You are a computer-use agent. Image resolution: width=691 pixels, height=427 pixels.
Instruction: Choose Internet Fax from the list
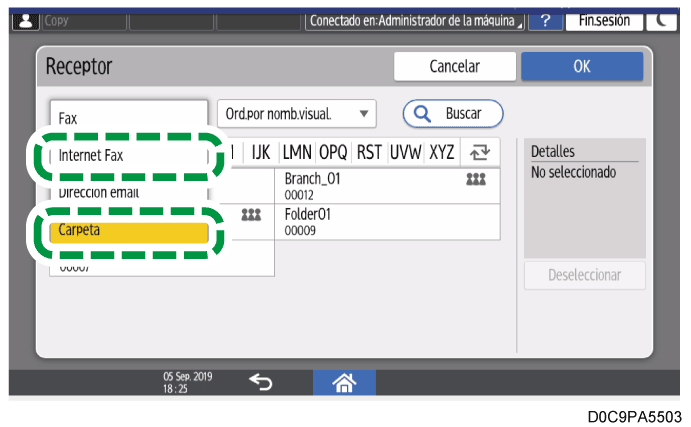coord(127,156)
